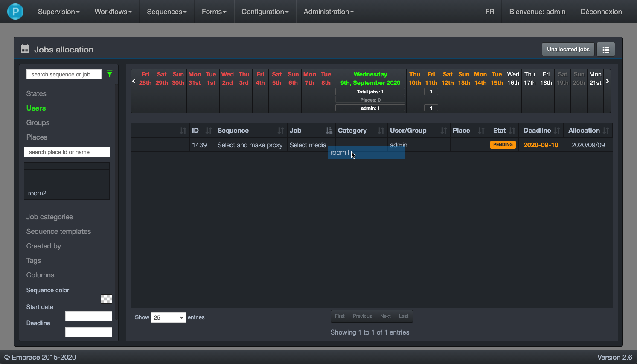The image size is (637, 364).
Task: Select Fri 28th in the calendar
Action: tap(145, 79)
